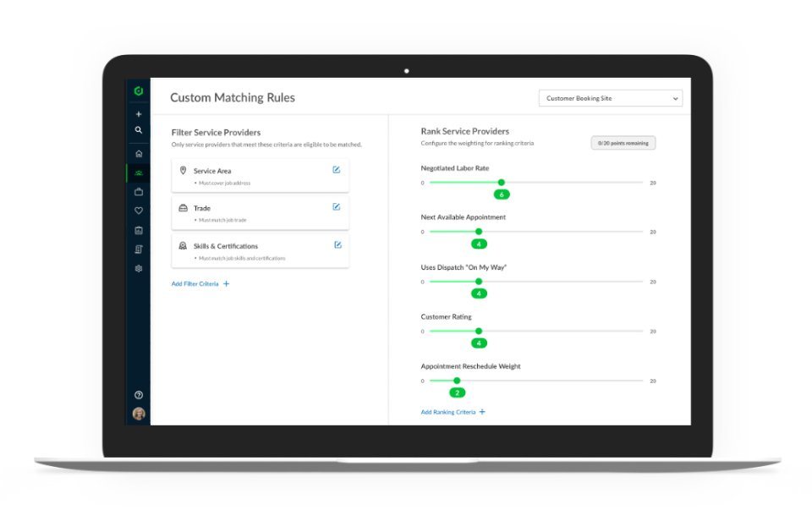The image size is (812, 510).
Task: Edit the Skills & Certifications filter
Action: (337, 245)
